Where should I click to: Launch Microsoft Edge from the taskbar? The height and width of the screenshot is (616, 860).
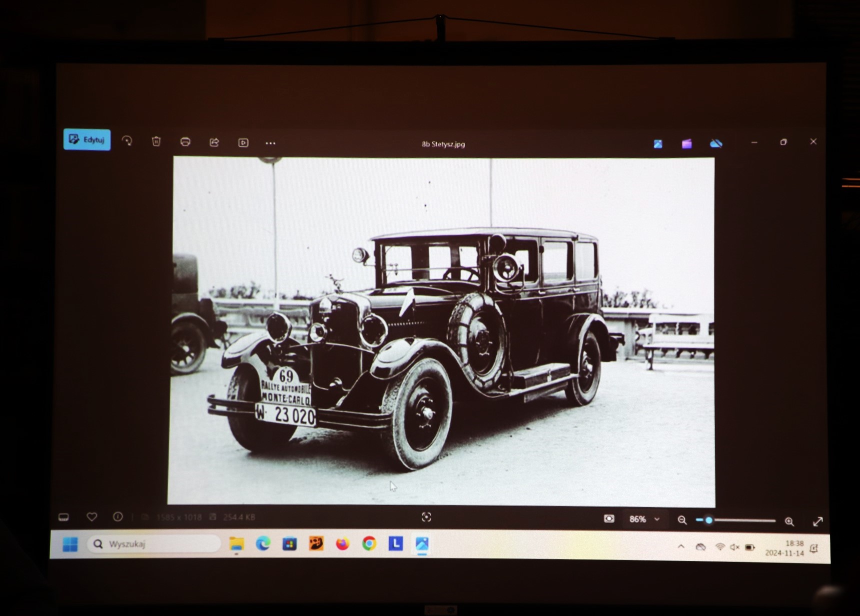pyautogui.click(x=263, y=543)
